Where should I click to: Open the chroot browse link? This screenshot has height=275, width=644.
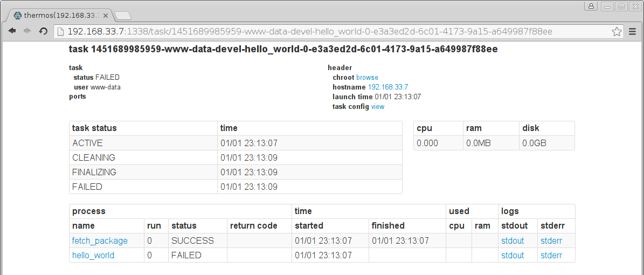pos(367,78)
